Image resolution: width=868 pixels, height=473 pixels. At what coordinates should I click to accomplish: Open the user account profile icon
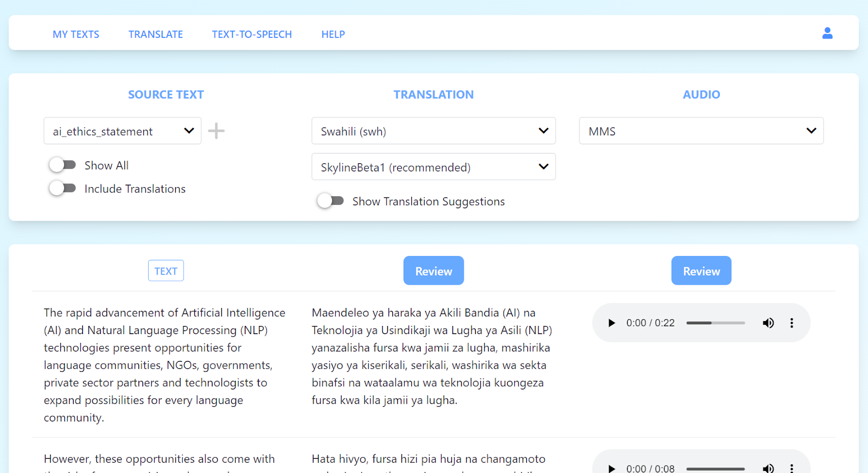(x=827, y=33)
